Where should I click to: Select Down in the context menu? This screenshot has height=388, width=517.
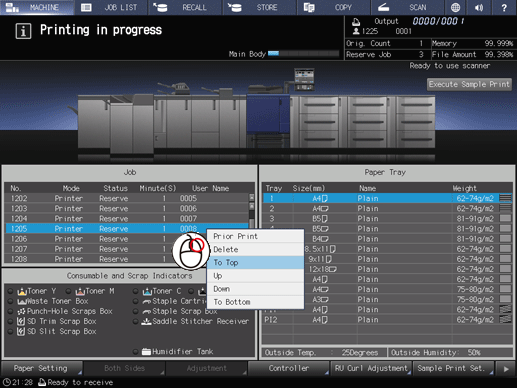(255, 289)
